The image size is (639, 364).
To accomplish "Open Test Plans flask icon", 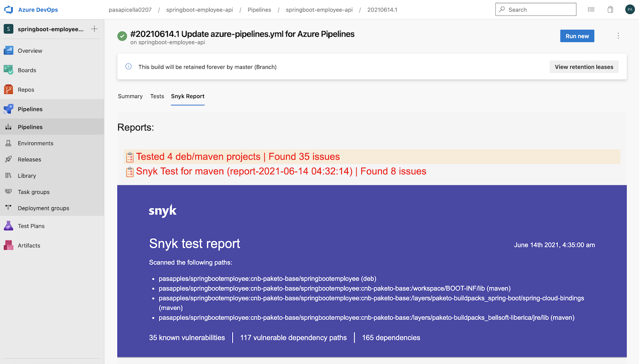I will pos(8,226).
